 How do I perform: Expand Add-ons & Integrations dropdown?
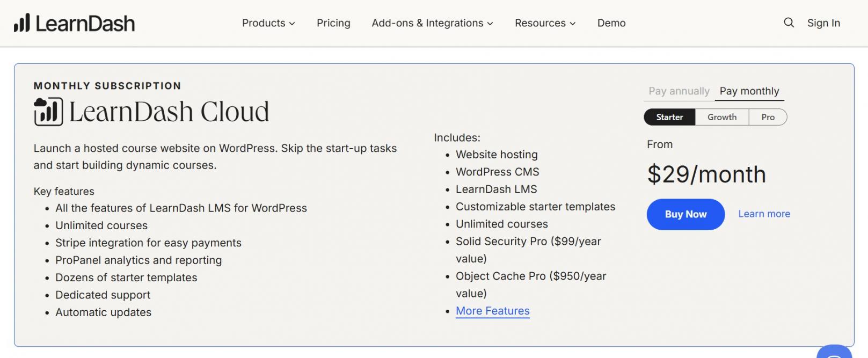pyautogui.click(x=432, y=23)
